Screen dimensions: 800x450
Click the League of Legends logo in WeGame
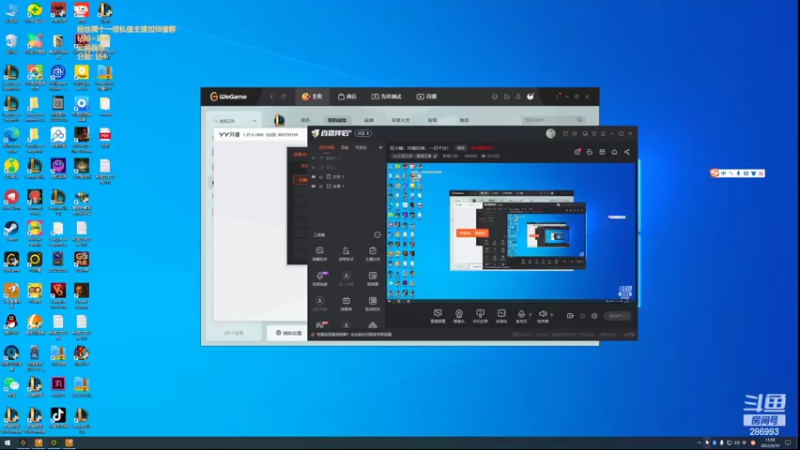coord(279,120)
